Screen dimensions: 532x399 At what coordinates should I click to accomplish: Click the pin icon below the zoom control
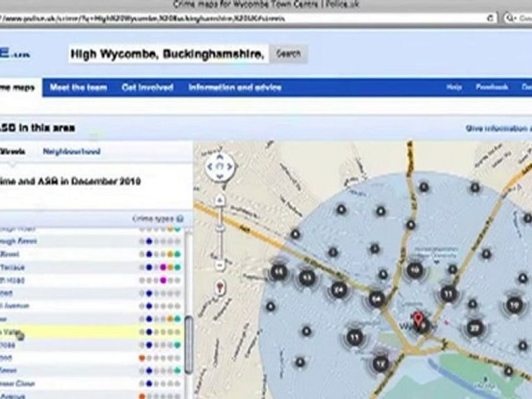pyautogui.click(x=221, y=288)
